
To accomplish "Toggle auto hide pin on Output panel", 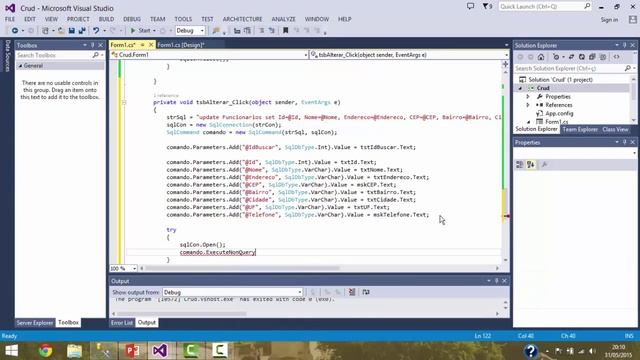I will [x=496, y=281].
